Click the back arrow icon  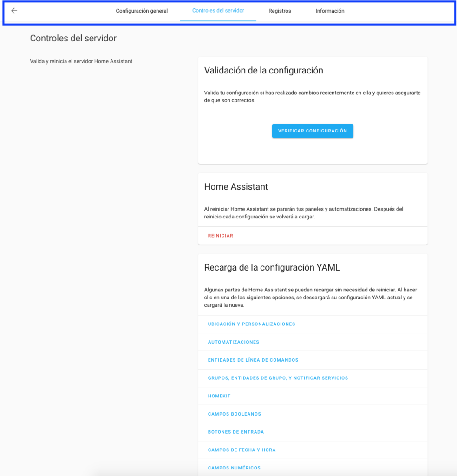coord(14,11)
